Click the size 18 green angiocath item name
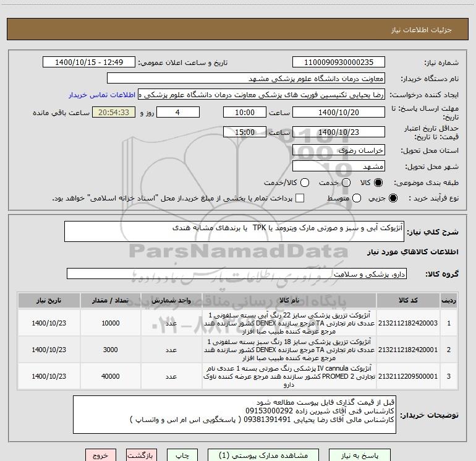Image resolution: width=476 pixels, height=461 pixels. click(289, 350)
